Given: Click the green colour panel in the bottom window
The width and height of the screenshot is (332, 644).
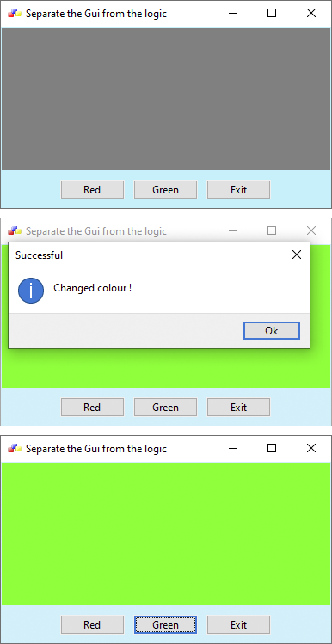Looking at the screenshot, I should pyautogui.click(x=166, y=534).
